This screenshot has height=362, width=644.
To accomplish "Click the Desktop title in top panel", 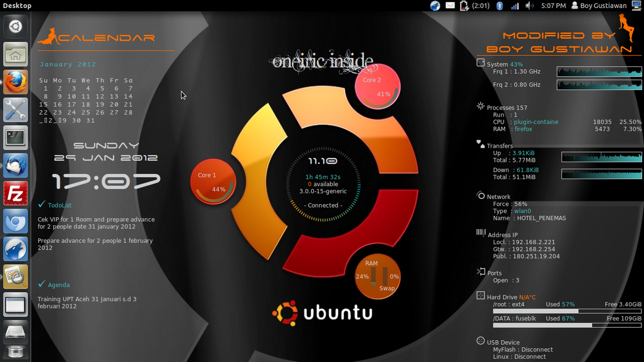I will [x=17, y=6].
